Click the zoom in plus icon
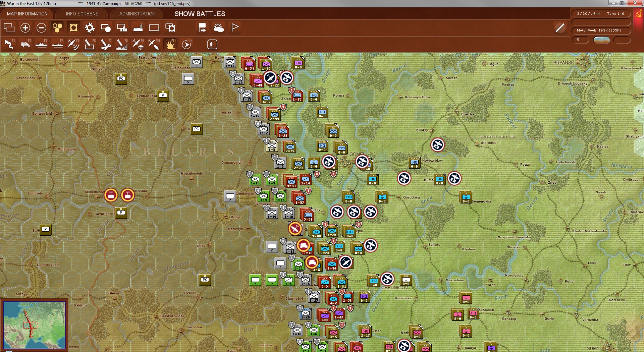 [x=25, y=28]
